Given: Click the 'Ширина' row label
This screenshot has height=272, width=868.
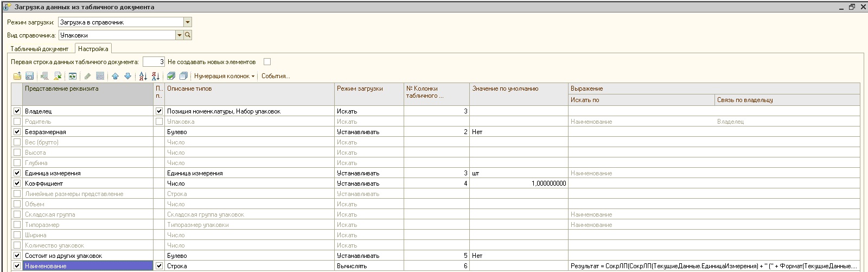Looking at the screenshot, I should [x=35, y=235].
